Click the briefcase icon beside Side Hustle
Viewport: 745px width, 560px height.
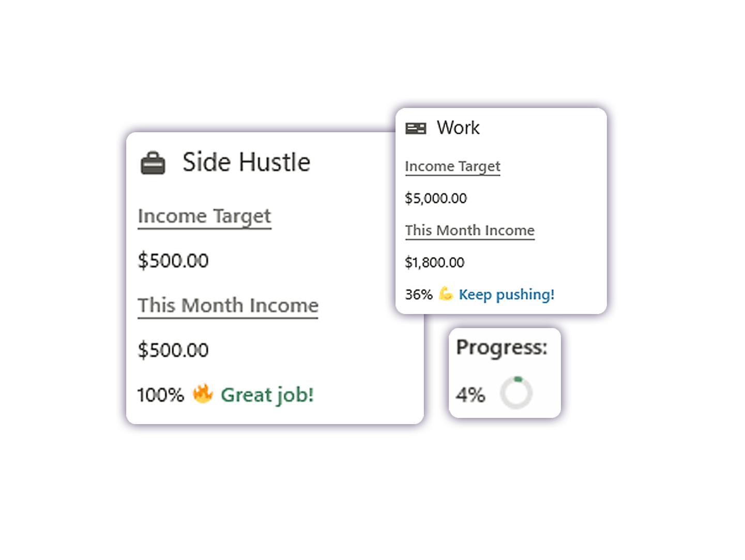tap(153, 163)
